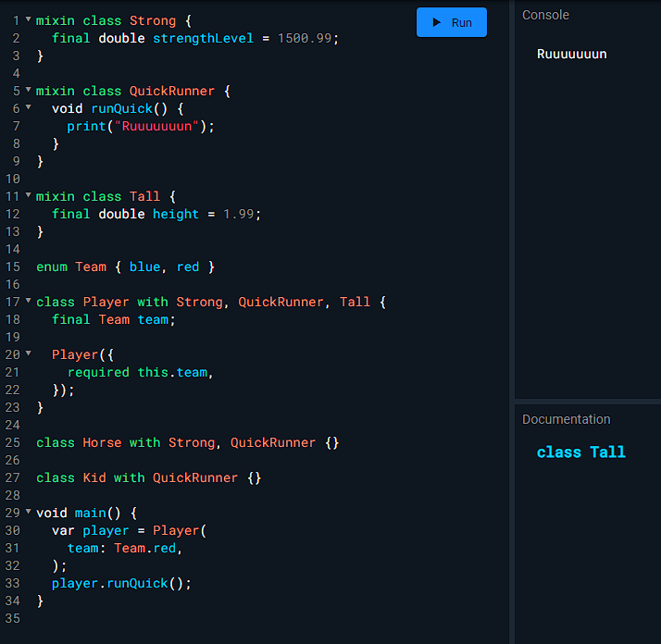Click the value 1500.99 on line 2
The height and width of the screenshot is (644, 661).
(305, 38)
